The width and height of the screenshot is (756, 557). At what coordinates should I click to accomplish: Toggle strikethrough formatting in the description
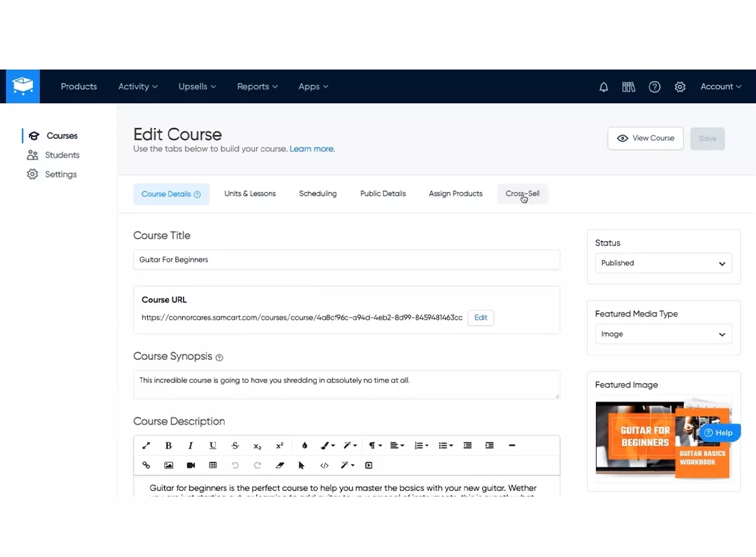pyautogui.click(x=235, y=446)
